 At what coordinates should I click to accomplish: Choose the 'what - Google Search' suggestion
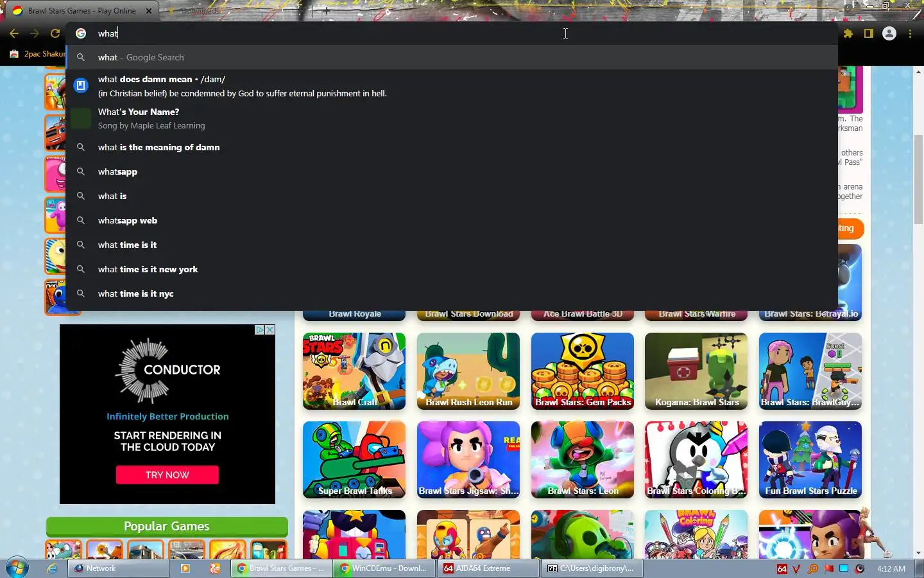pos(452,57)
